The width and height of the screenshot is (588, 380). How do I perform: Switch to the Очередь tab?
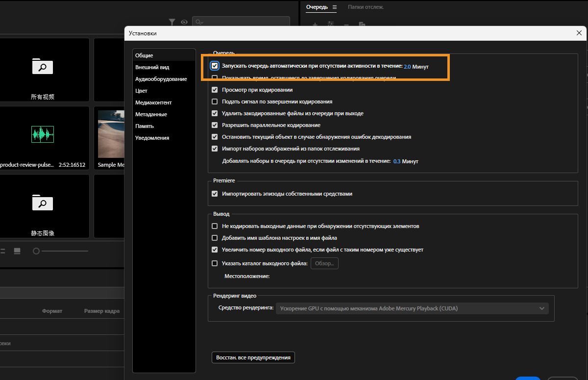[317, 7]
